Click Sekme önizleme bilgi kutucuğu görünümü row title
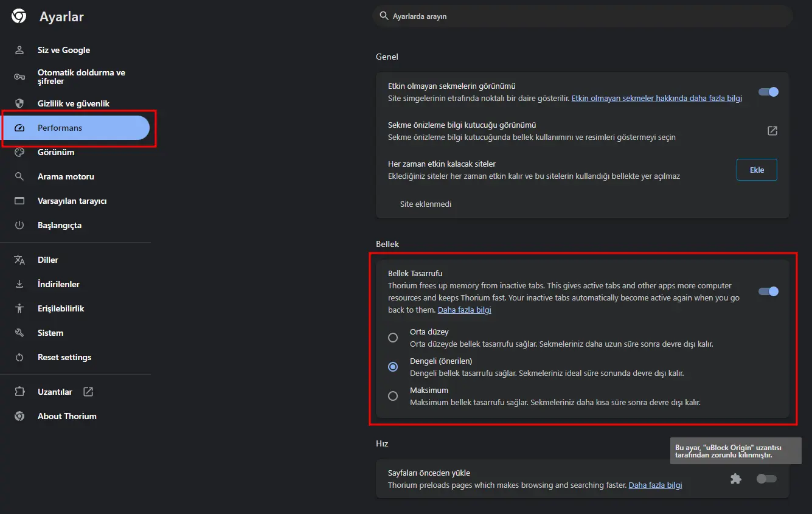Viewport: 812px width, 514px height. click(462, 125)
